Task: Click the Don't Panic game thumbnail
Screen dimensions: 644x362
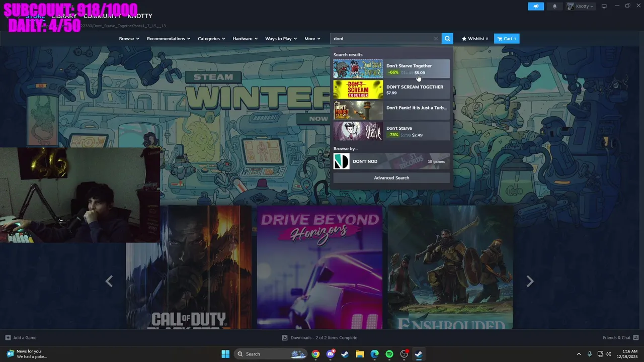Action: pos(358,110)
